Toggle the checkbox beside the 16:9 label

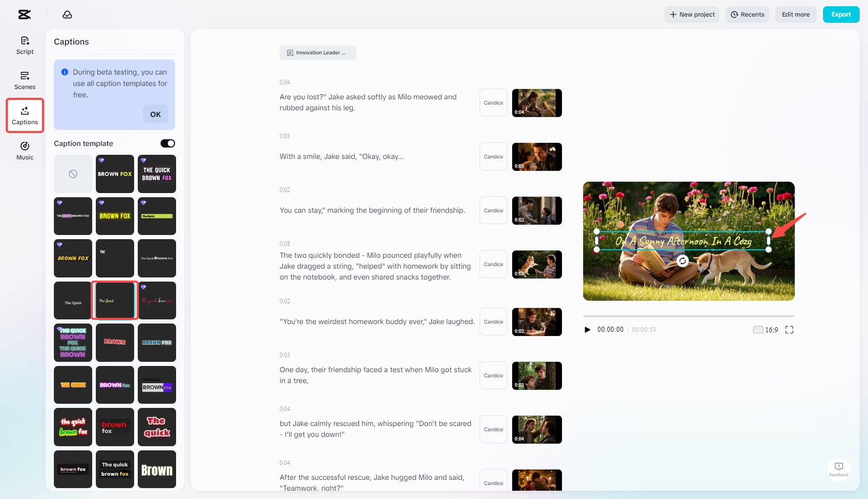[757, 329]
